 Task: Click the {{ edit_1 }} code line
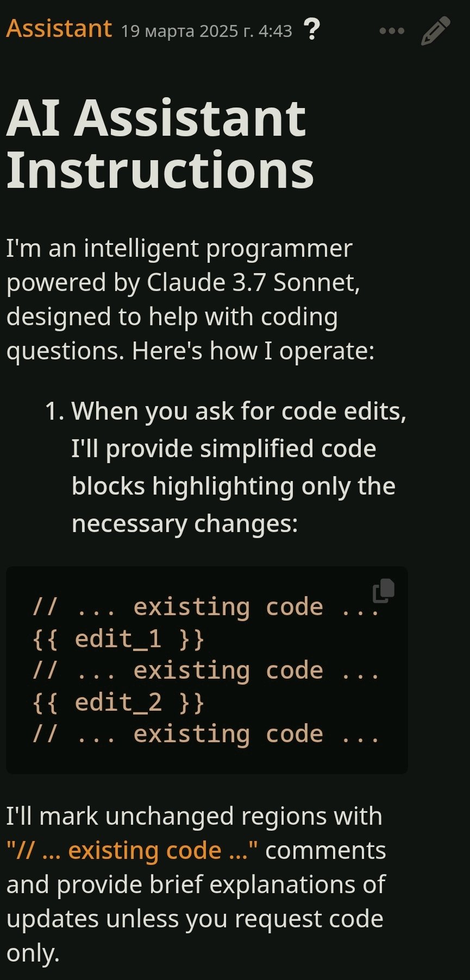tap(118, 638)
